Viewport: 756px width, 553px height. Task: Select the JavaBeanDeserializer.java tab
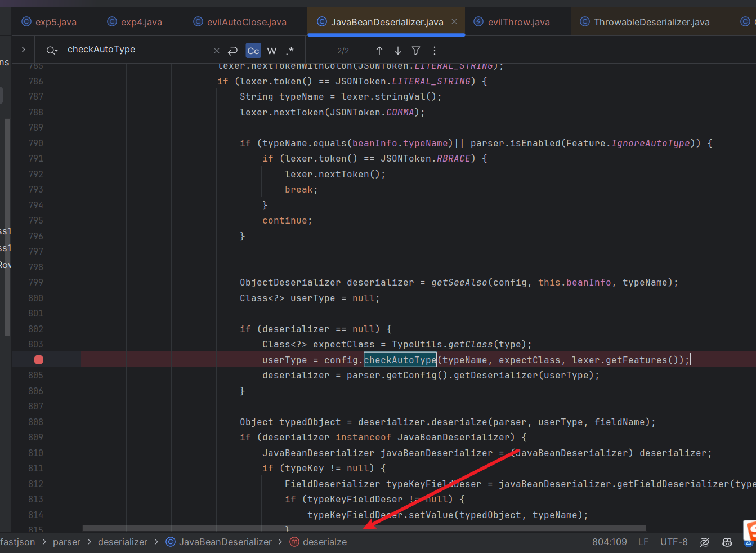click(x=387, y=22)
